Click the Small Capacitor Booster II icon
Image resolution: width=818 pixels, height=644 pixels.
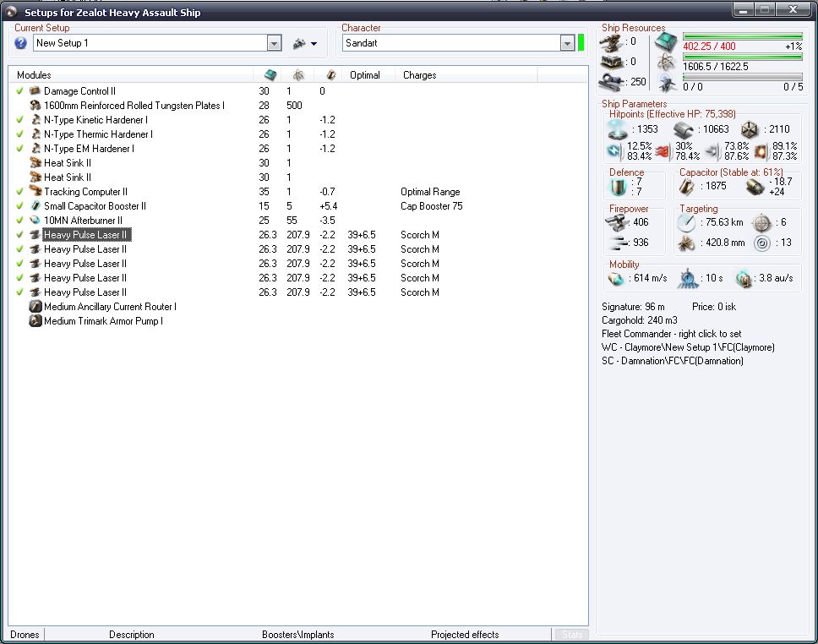35,205
